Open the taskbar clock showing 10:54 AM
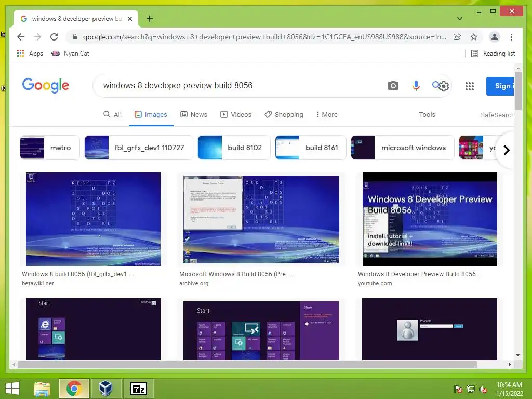The width and height of the screenshot is (532, 399). tap(509, 389)
